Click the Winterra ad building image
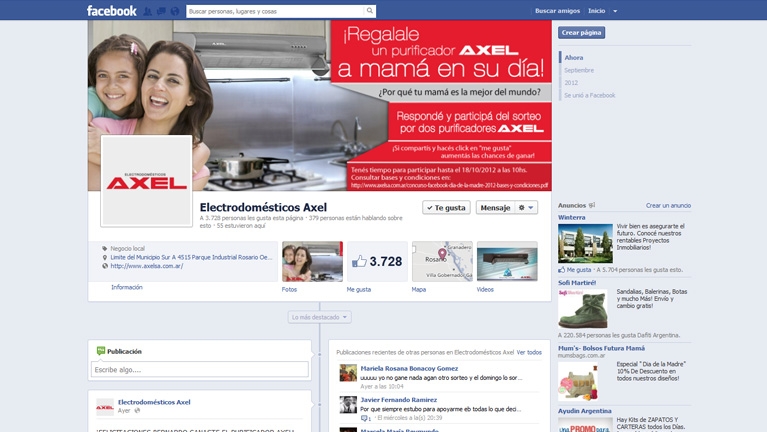Screen dimensions: 767x432 click(585, 244)
